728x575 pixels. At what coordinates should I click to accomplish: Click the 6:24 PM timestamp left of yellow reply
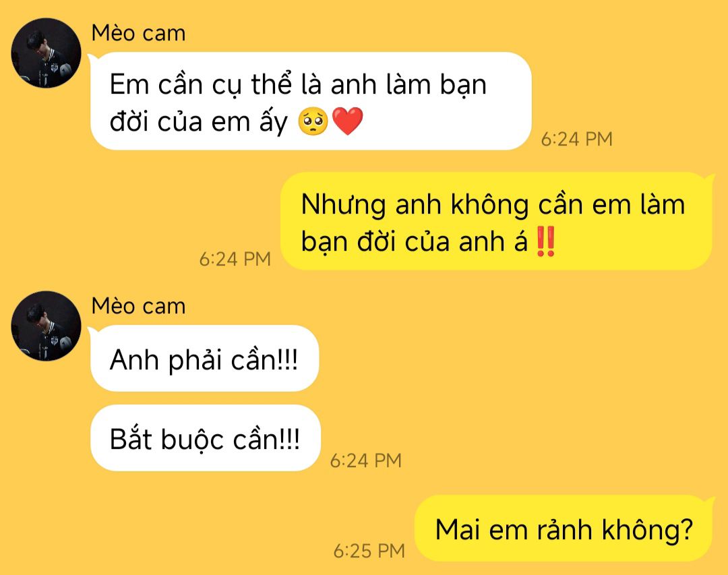(235, 259)
